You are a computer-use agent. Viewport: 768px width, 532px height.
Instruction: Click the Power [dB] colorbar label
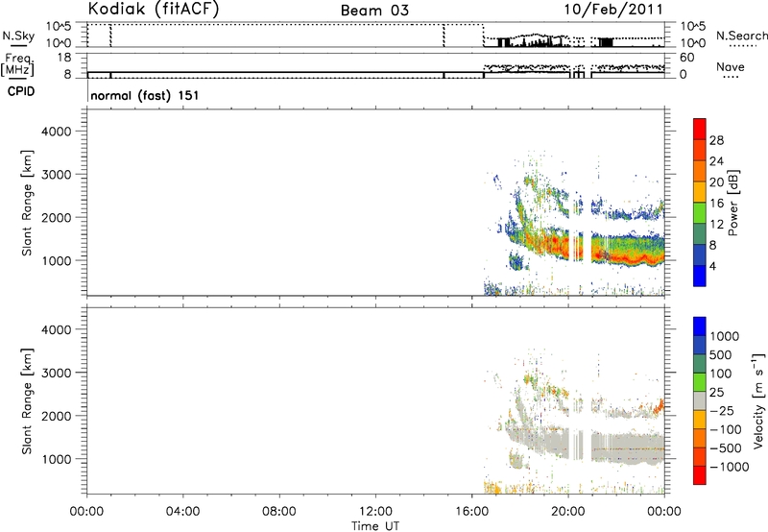(x=732, y=203)
